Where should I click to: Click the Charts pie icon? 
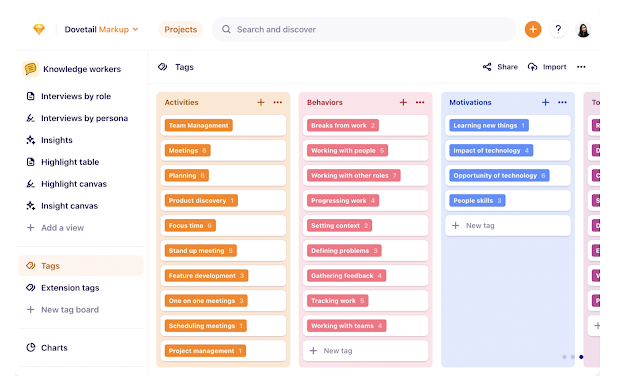31,347
